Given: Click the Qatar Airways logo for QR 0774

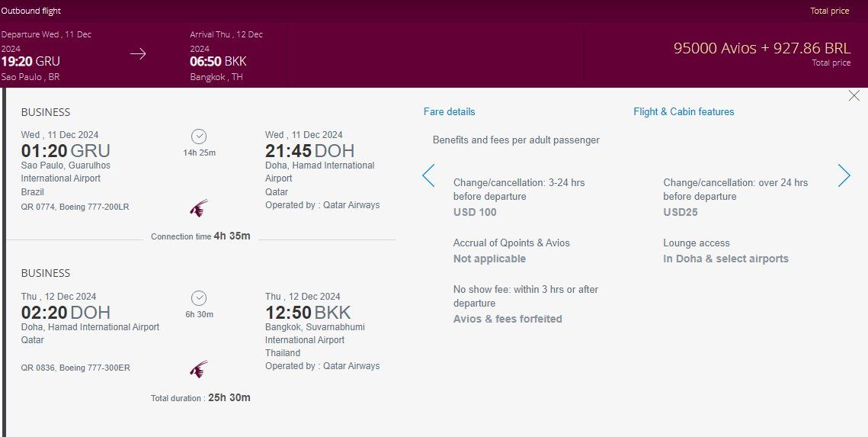Looking at the screenshot, I should click(199, 208).
